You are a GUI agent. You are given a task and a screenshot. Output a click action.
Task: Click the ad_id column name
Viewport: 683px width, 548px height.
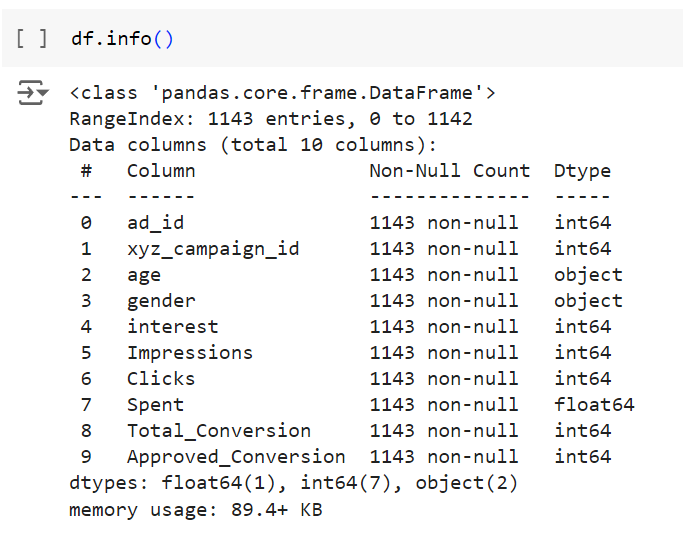coord(155,223)
